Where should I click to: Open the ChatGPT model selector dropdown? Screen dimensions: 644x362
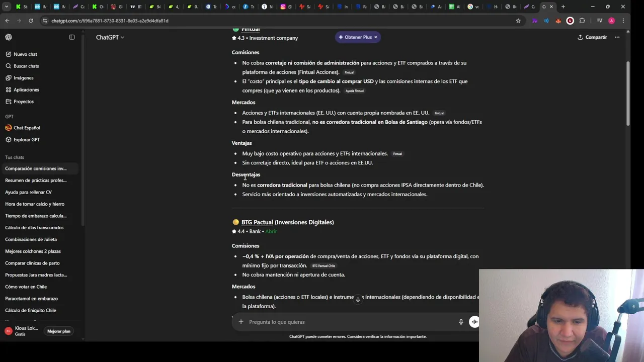click(x=110, y=37)
